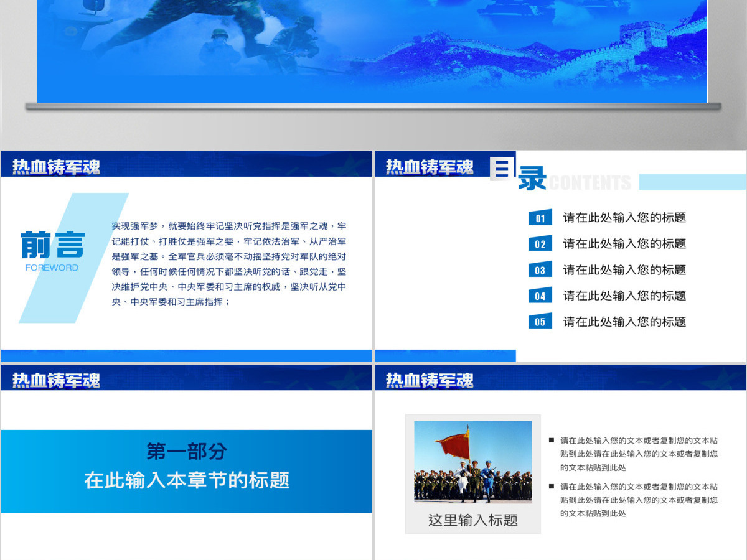This screenshot has width=747, height=560.
Task: Click the second bullet paragraph on the photo slide
Action: 639,500
